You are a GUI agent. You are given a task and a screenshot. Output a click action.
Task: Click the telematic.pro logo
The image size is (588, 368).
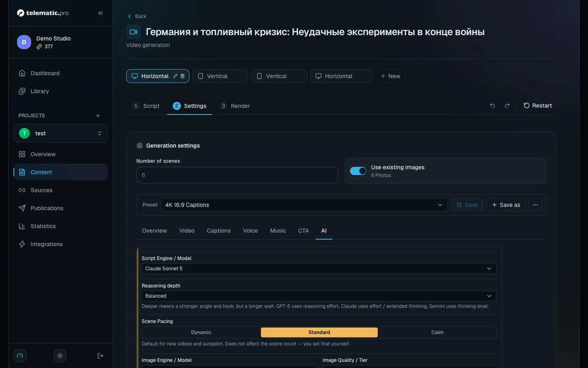pos(43,13)
